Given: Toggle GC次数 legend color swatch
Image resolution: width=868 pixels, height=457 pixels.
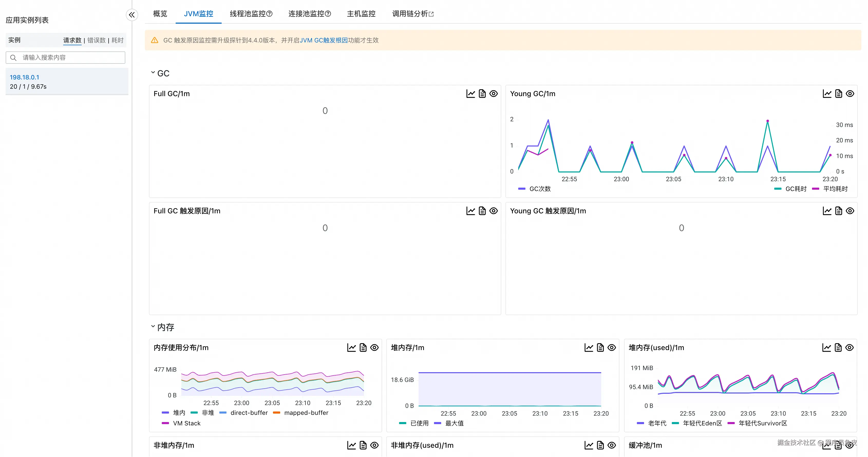Looking at the screenshot, I should pos(522,189).
